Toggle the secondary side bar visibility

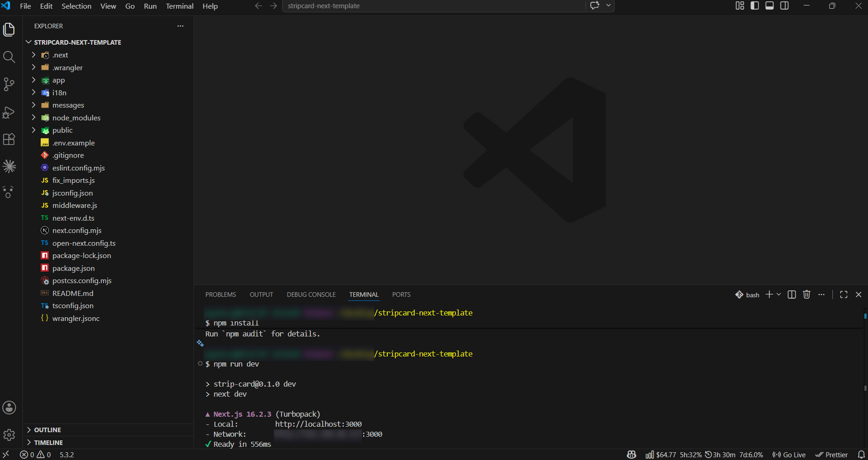(x=784, y=6)
